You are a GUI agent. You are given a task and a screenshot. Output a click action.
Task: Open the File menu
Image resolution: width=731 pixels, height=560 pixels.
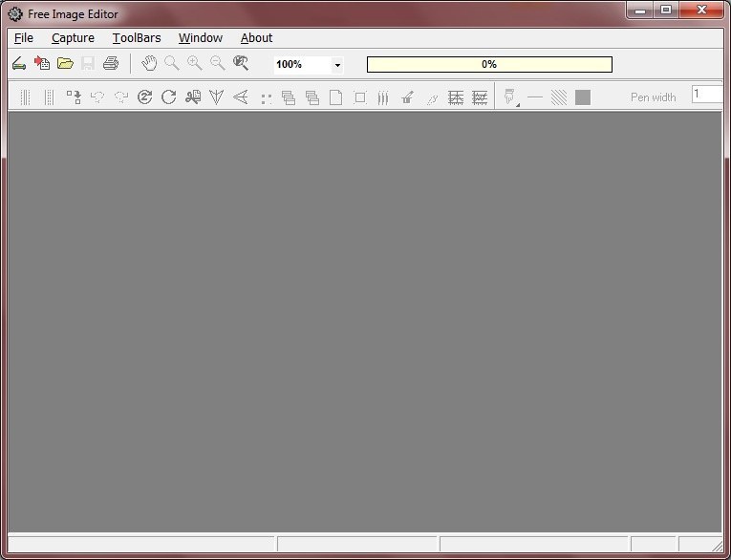24,38
